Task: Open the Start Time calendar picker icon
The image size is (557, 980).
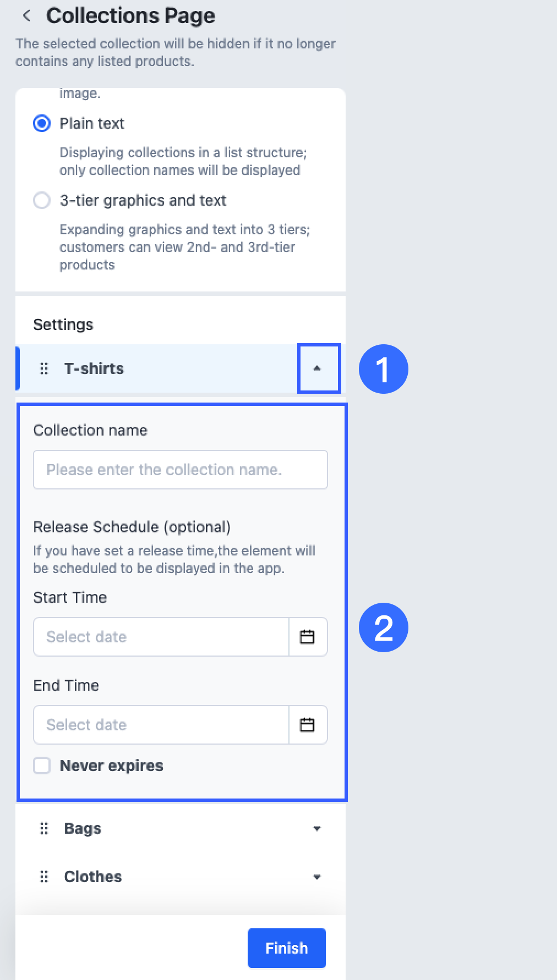Action: coord(307,637)
